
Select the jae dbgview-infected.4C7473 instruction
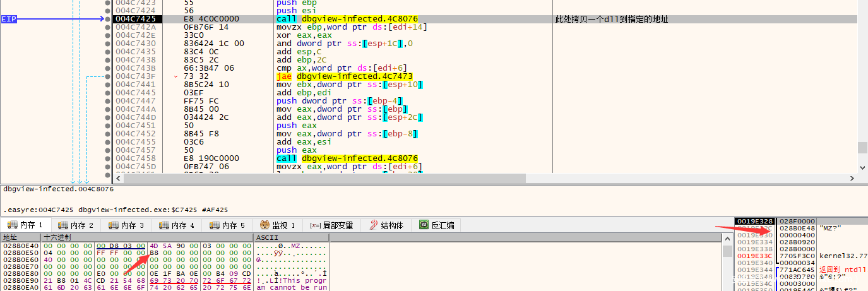(345, 77)
